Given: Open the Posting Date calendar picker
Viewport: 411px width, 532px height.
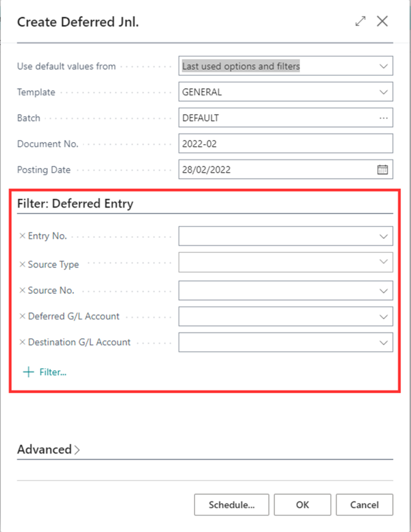Looking at the screenshot, I should click(382, 170).
